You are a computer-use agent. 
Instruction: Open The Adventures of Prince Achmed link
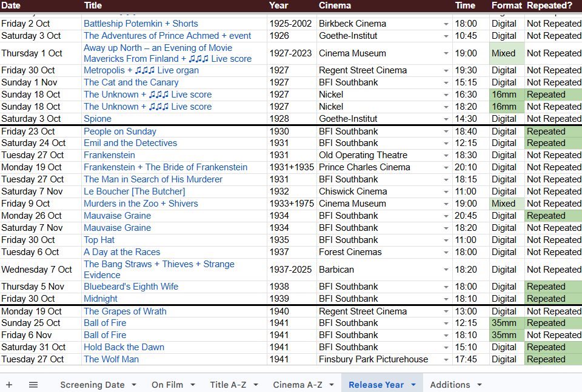point(167,36)
